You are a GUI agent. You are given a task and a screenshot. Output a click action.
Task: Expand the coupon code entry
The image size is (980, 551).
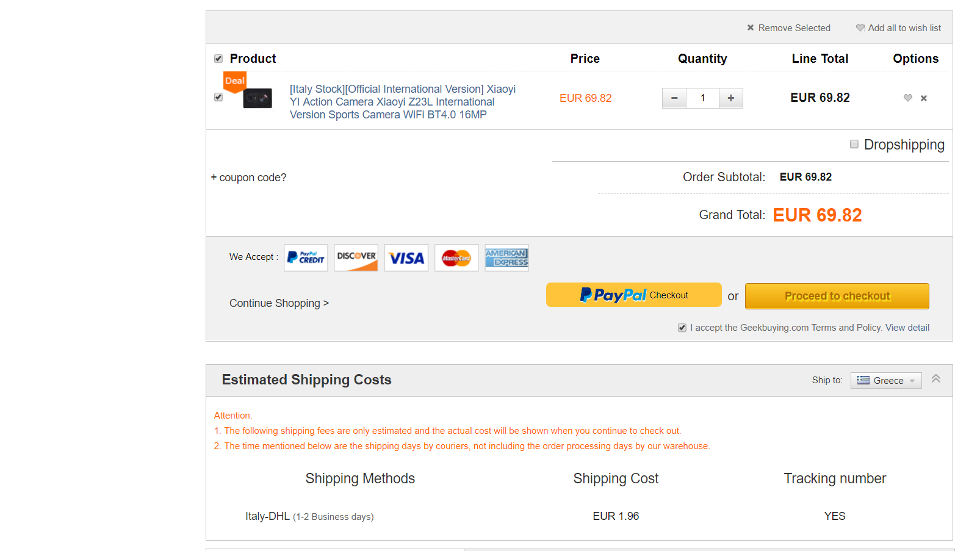(x=249, y=178)
